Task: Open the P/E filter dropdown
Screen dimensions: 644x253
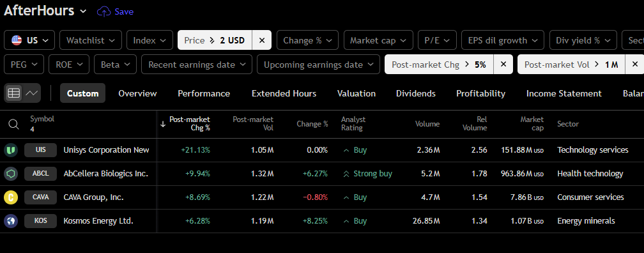Action: coord(437,40)
